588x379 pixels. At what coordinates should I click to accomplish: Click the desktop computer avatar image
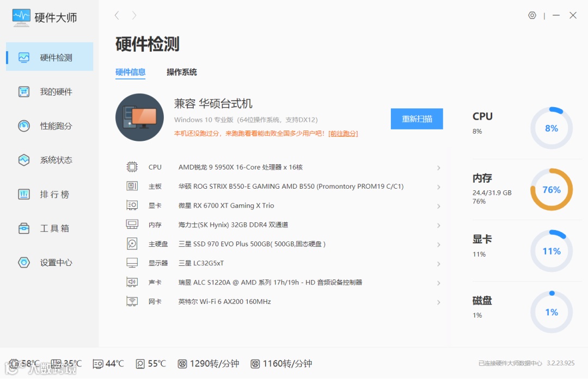(x=139, y=117)
